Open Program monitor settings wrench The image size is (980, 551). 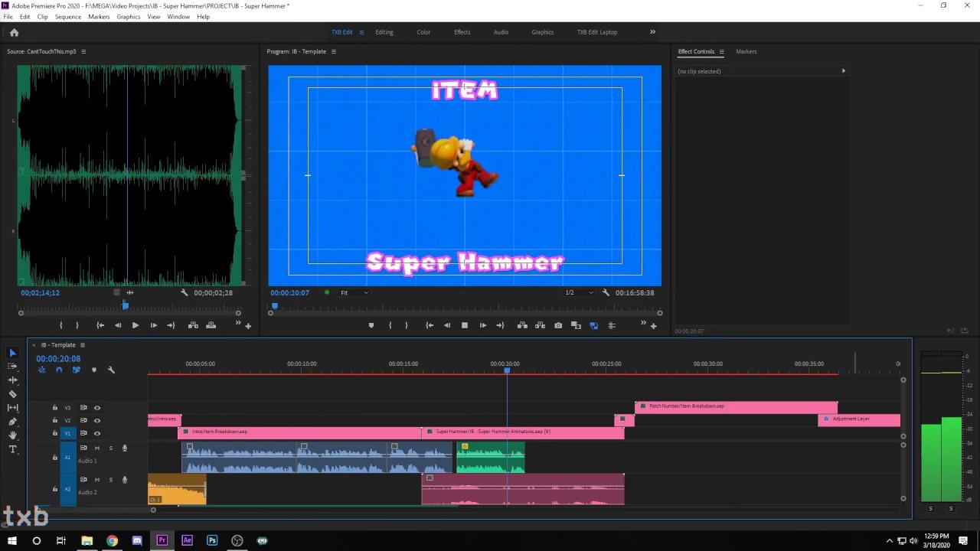pyautogui.click(x=606, y=292)
